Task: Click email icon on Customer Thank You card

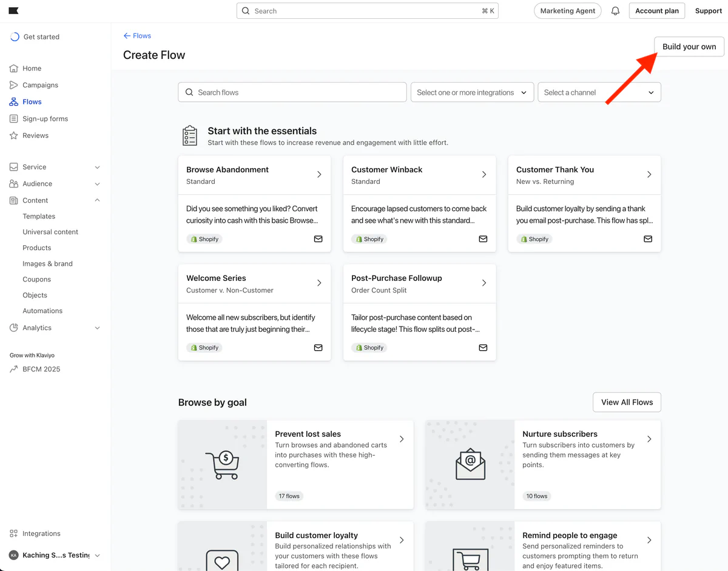Action: [x=648, y=239]
